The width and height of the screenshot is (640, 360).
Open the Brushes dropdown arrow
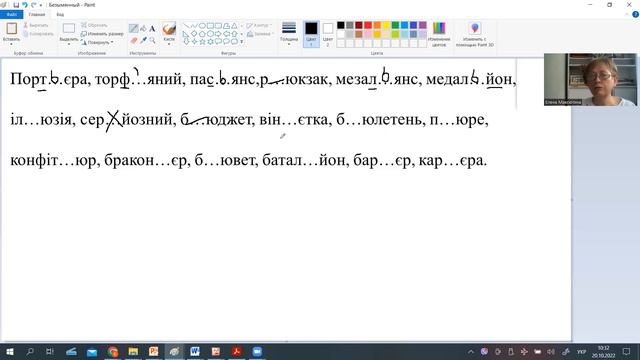tap(169, 44)
